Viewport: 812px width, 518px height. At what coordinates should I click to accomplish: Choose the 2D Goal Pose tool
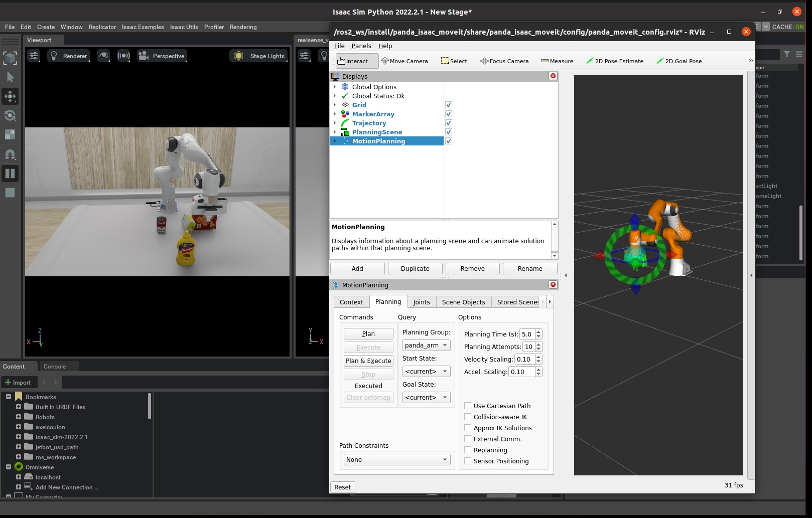(x=679, y=61)
